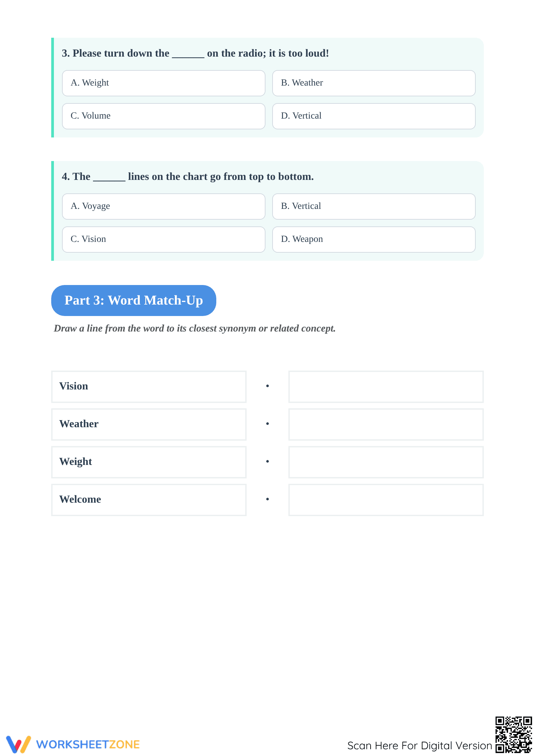Select A. Voyage for question 4

click(x=163, y=207)
